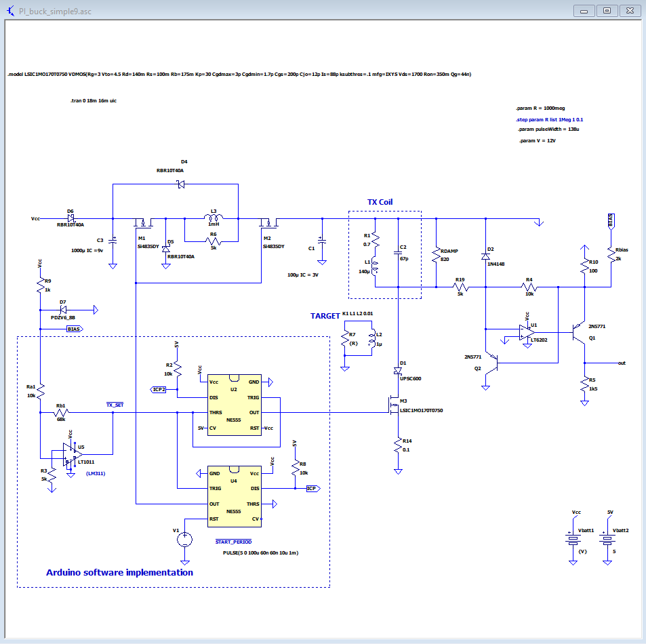The width and height of the screenshot is (646, 644).
Task: Click the PULSE(5 0 100u 60n 60n 10u 1m) value
Action: (x=261, y=553)
